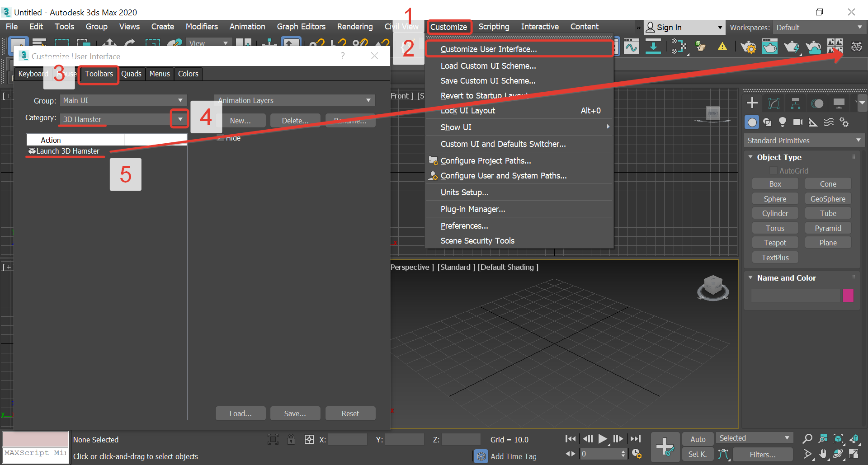This screenshot has height=465, width=868.
Task: Open the Sign In dropdown
Action: pyautogui.click(x=685, y=28)
